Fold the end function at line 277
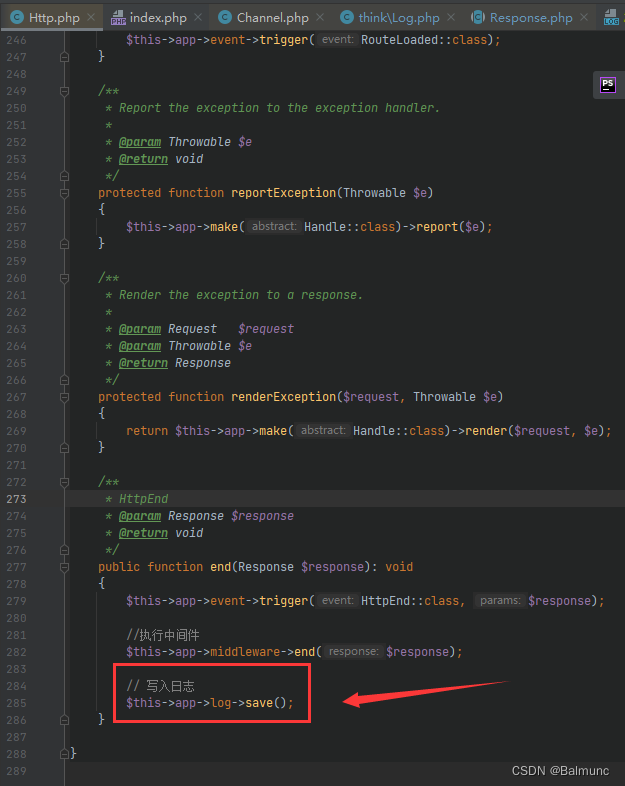Image resolution: width=625 pixels, height=786 pixels. pyautogui.click(x=64, y=567)
